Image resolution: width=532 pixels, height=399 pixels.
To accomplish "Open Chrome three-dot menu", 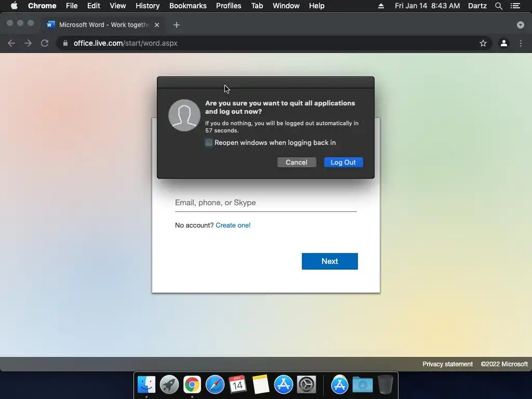I will point(521,43).
